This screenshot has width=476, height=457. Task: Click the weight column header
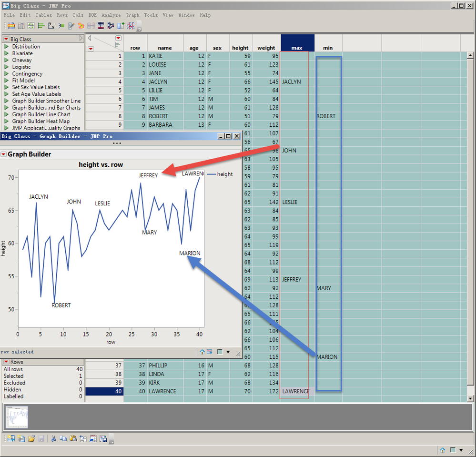266,48
